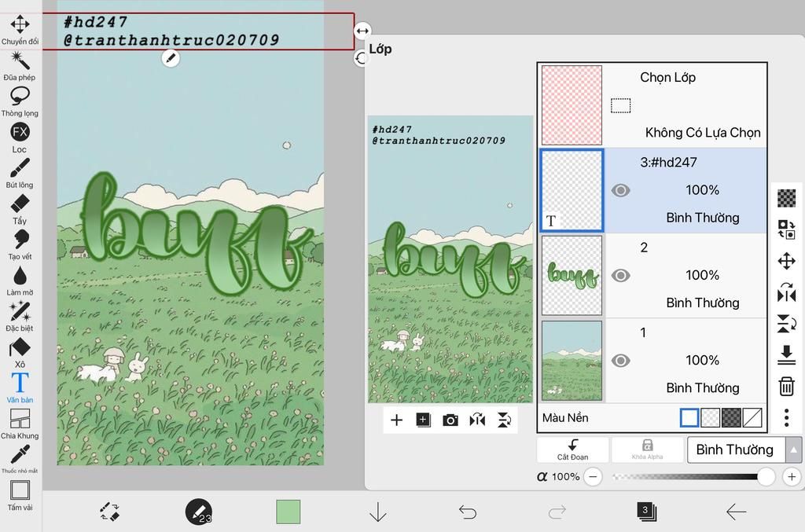Viewport: 805px width, 532px height.
Task: Select the Tẩy eraser tool
Action: [x=20, y=209]
